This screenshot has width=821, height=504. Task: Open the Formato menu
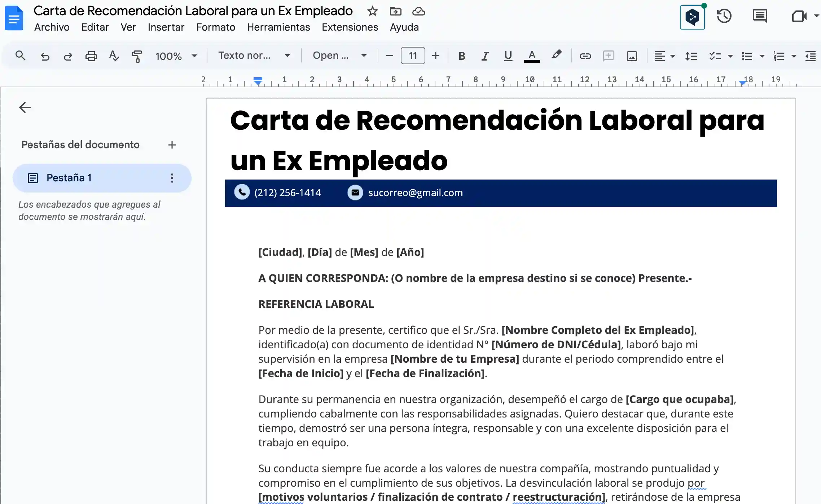[x=215, y=27]
